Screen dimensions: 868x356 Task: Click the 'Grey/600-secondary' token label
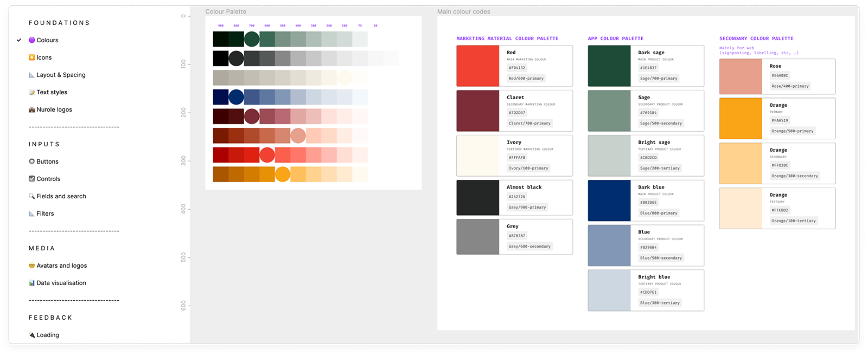tap(529, 246)
